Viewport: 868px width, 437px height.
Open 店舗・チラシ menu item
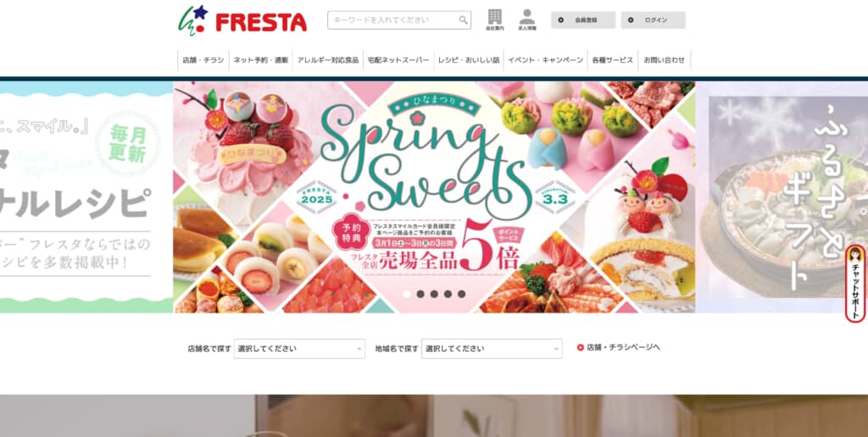(x=203, y=60)
